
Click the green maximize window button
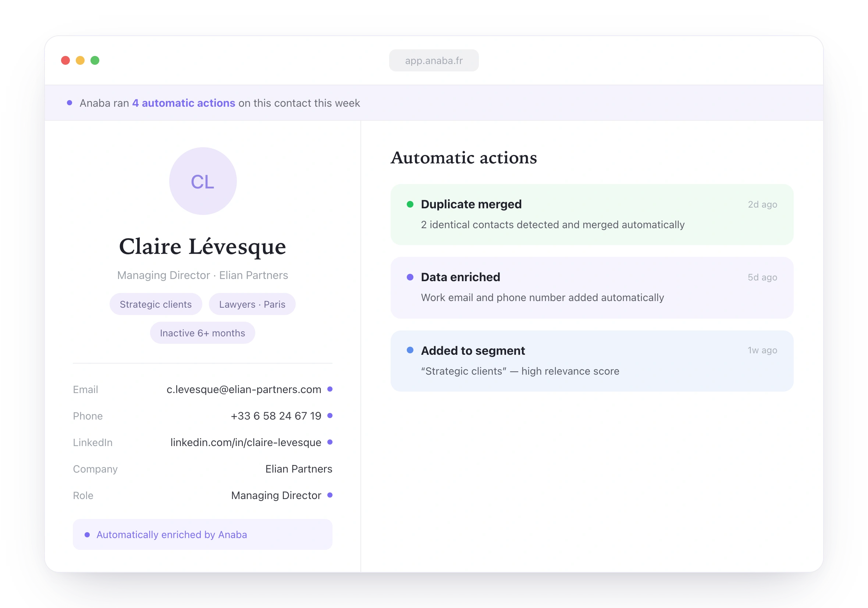click(x=95, y=60)
